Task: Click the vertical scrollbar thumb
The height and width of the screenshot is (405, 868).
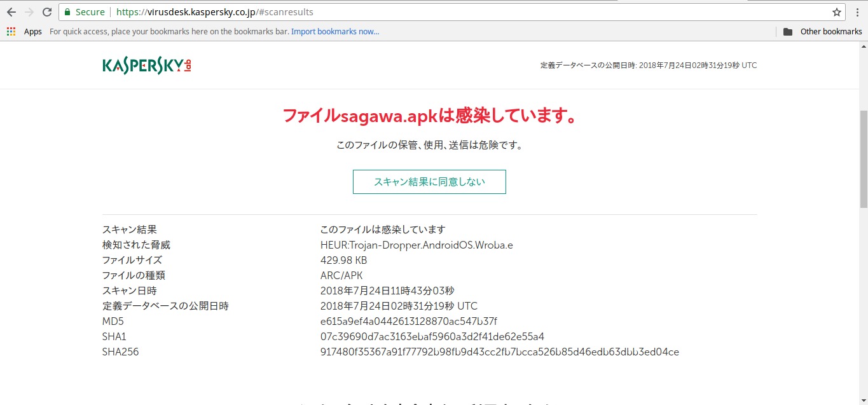Action: 863,159
